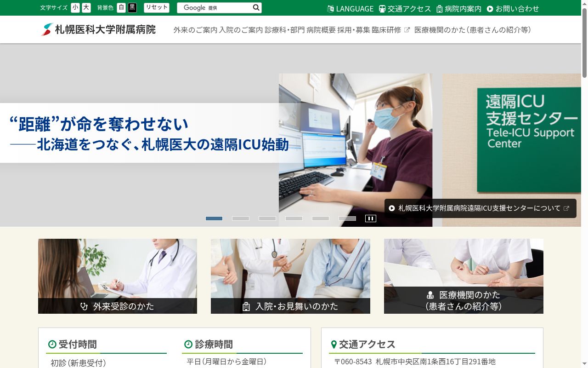Viewport: 588px width, 368px height.
Task: Select the third carousel slide indicator
Action: pyautogui.click(x=267, y=218)
